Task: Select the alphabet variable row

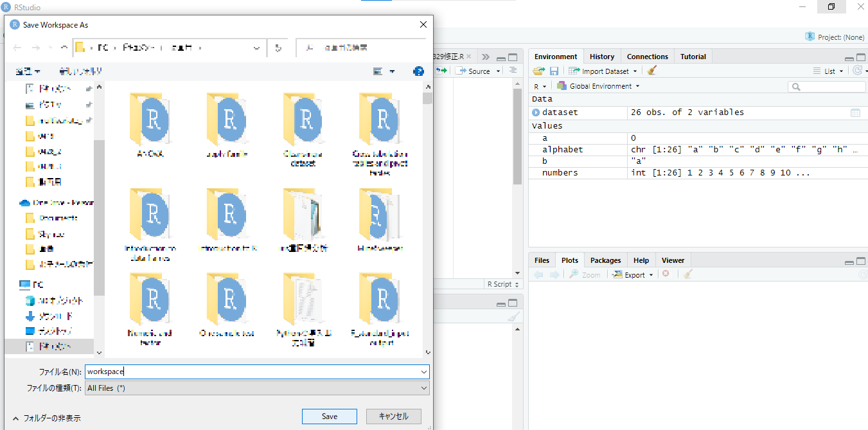Action: (x=698, y=150)
